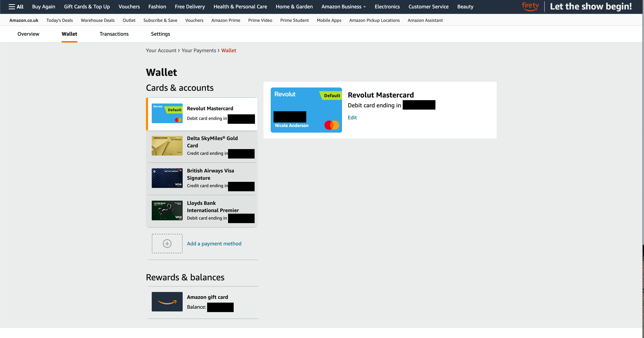The height and width of the screenshot is (338, 644).
Task: Select the British Airways Visa card image
Action: (167, 178)
